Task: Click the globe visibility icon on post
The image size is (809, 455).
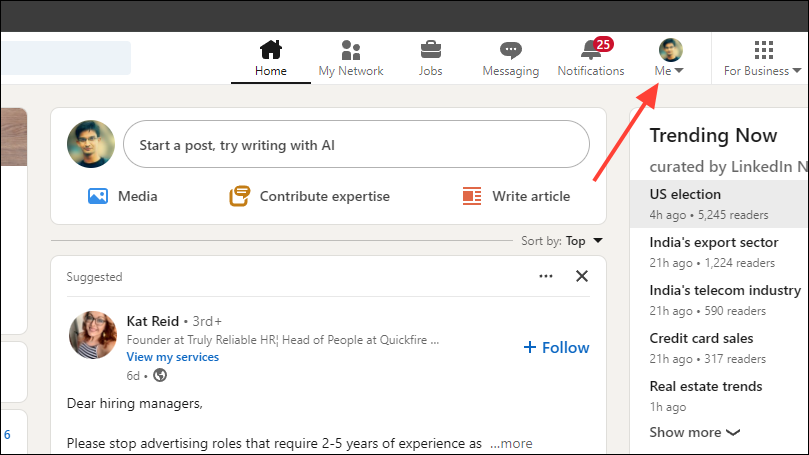Action: coord(160,375)
